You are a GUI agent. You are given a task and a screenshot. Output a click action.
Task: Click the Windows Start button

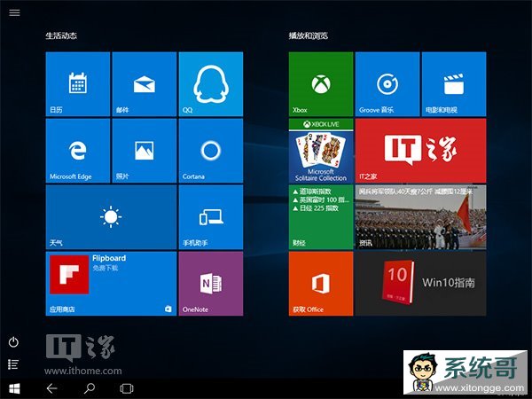click(14, 388)
